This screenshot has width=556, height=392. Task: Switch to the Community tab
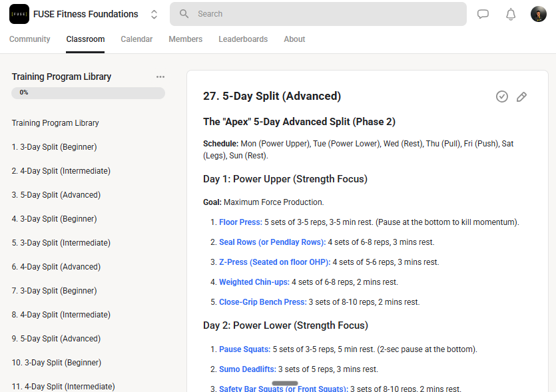tap(30, 39)
